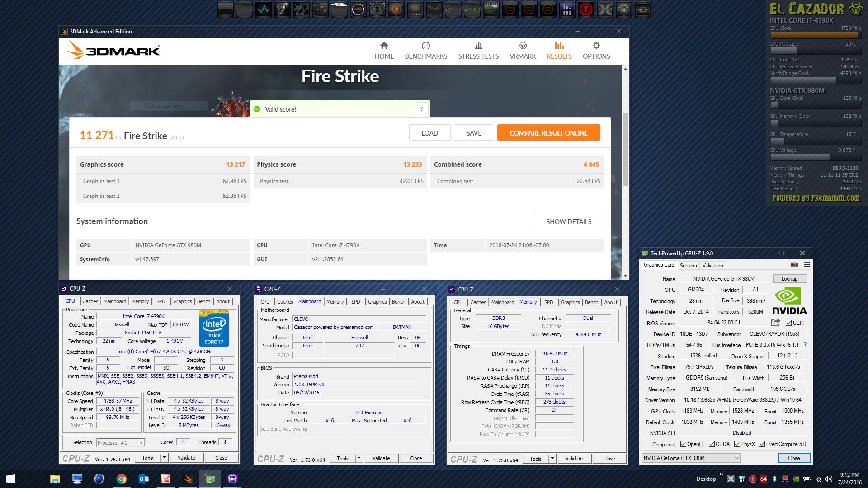868x488 pixels.
Task: Open Processor #1 selection dropdown in CPU-Z
Action: [120, 443]
